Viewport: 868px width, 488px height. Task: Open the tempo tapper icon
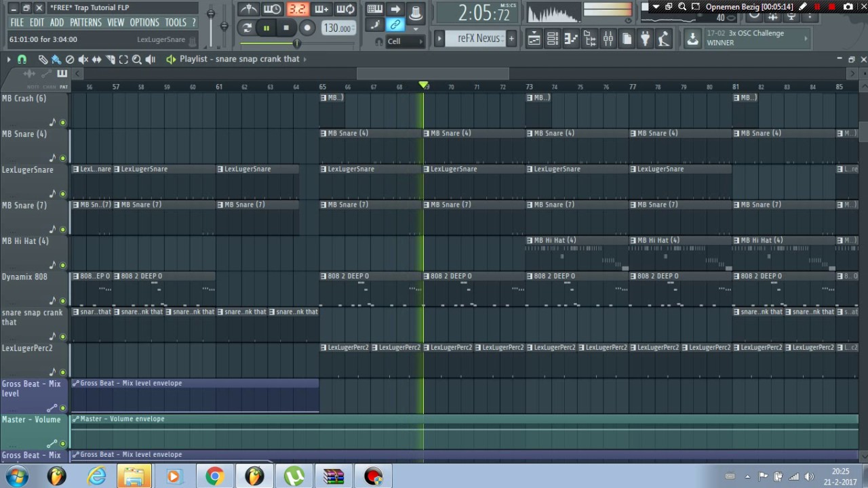(664, 39)
